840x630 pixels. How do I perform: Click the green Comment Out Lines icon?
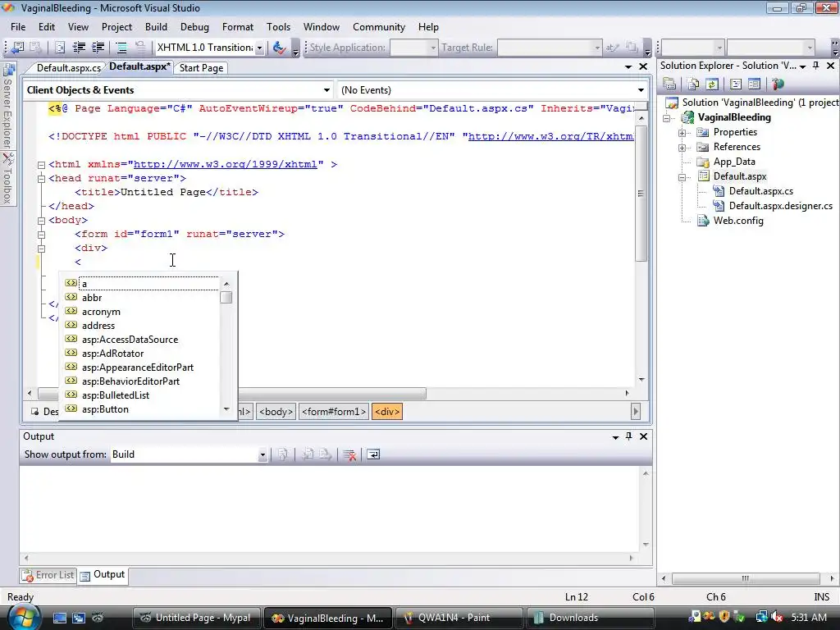point(121,48)
